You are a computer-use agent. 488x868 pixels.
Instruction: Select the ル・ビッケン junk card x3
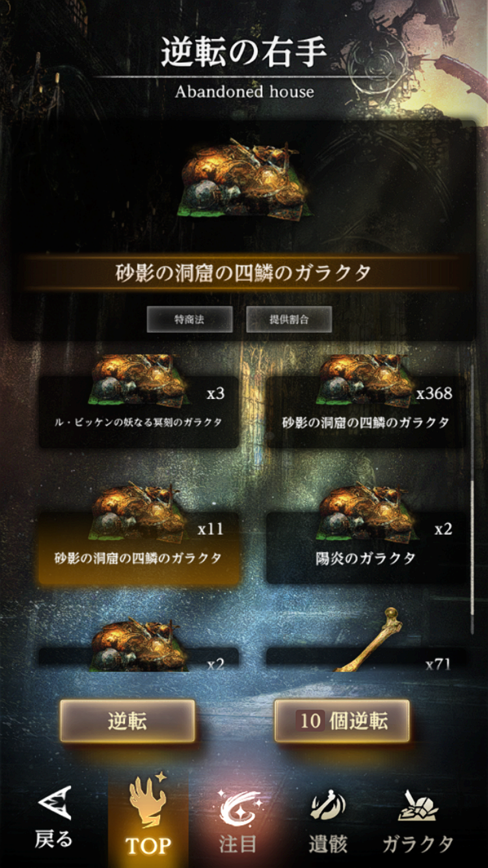(x=139, y=401)
